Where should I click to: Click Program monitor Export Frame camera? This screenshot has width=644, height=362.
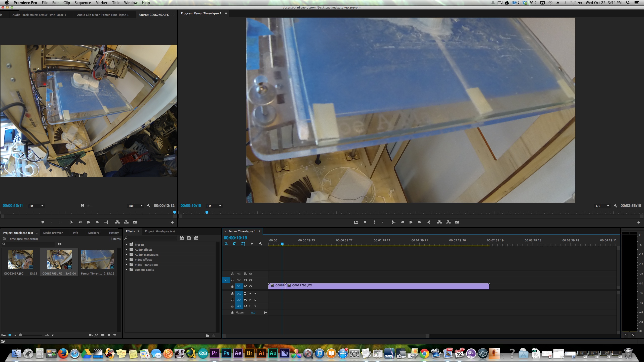pos(457,222)
